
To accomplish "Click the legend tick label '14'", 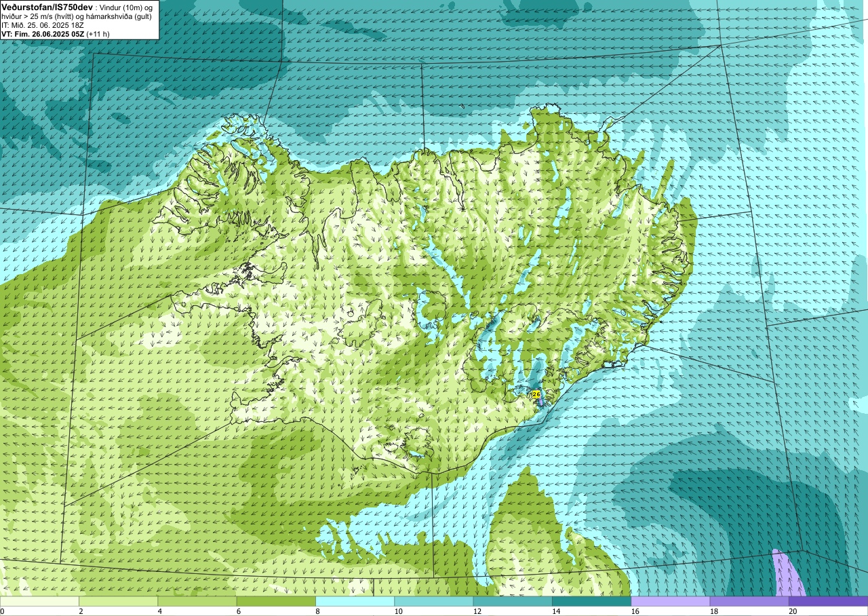I will tap(556, 611).
